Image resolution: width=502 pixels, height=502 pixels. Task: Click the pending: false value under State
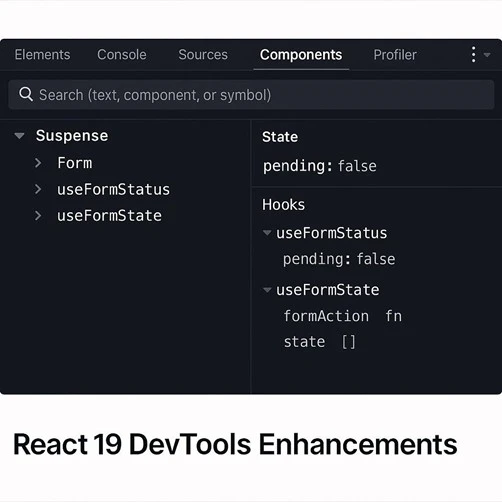(x=320, y=166)
